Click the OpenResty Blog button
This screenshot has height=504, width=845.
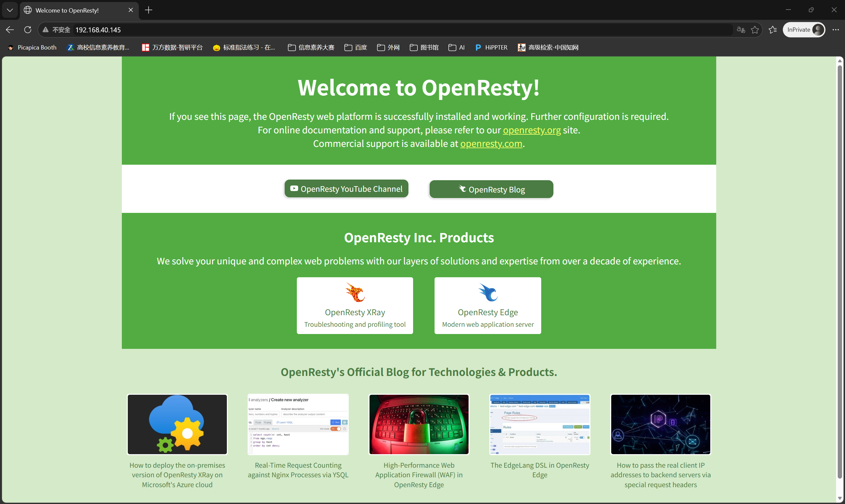pos(491,189)
